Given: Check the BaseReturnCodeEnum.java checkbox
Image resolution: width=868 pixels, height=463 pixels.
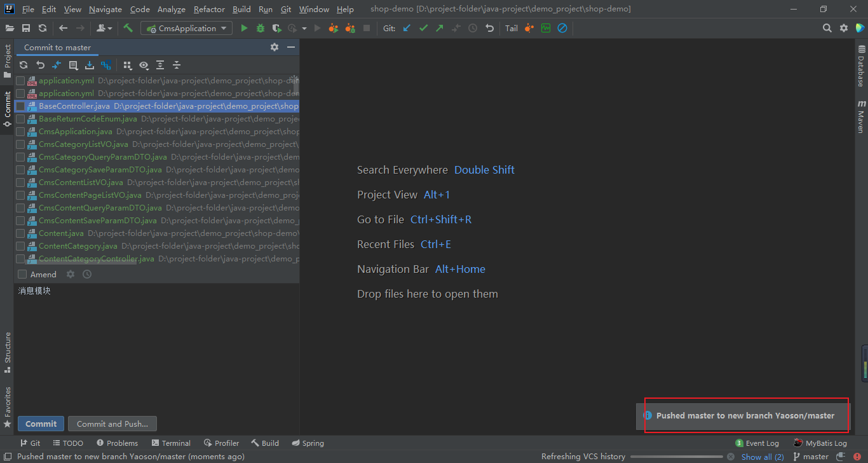Looking at the screenshot, I should pos(20,119).
